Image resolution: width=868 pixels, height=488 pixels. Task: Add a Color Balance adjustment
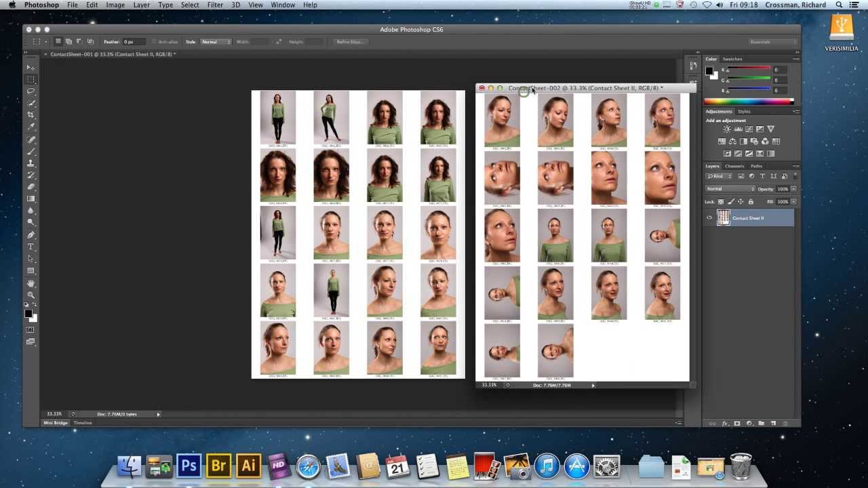[x=732, y=141]
